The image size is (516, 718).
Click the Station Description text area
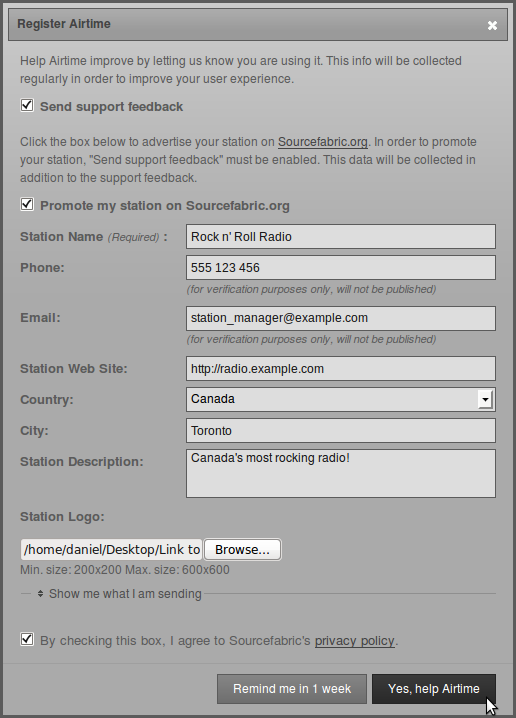click(x=341, y=473)
